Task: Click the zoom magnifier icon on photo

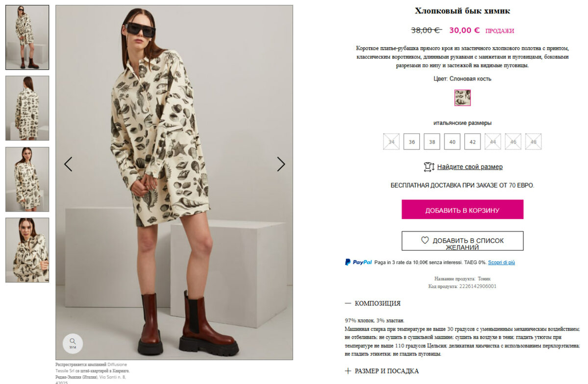Action: pos(73,341)
